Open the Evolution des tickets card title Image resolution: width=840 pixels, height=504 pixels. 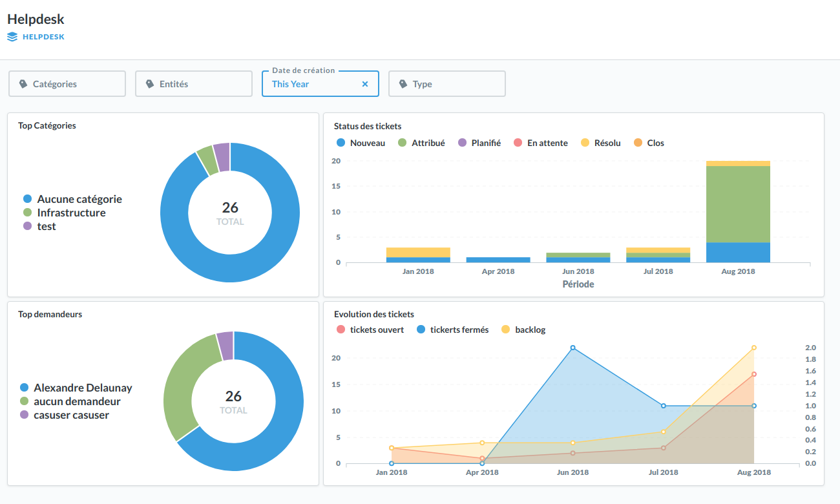coord(374,314)
